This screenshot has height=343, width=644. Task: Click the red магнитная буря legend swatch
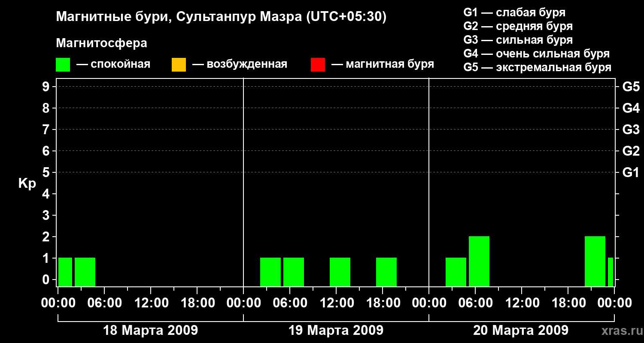[x=318, y=65]
